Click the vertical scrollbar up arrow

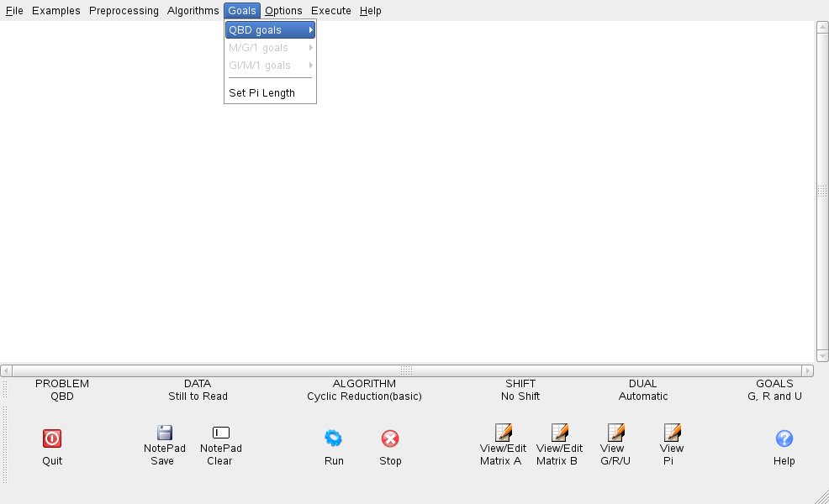[x=822, y=27]
